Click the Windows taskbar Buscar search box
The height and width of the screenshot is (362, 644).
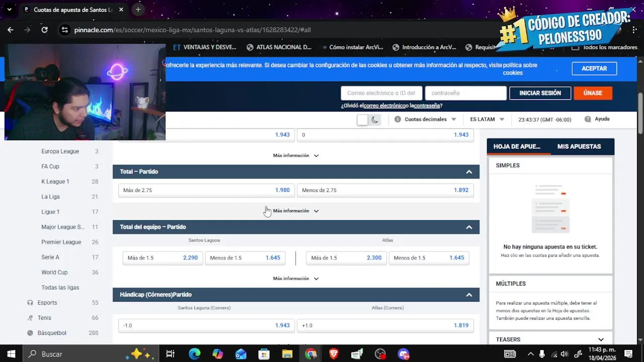tap(91, 354)
